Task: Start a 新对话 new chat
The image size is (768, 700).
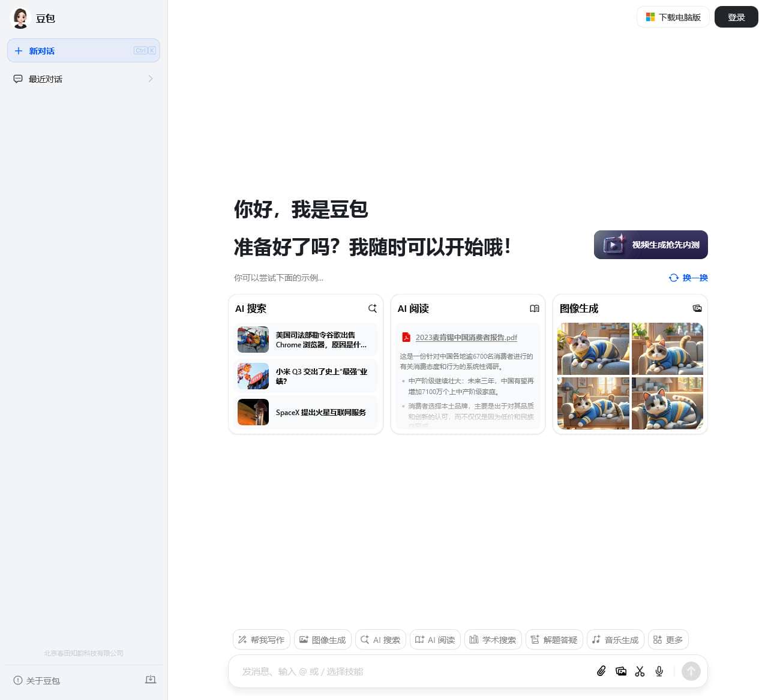Action: click(x=83, y=50)
